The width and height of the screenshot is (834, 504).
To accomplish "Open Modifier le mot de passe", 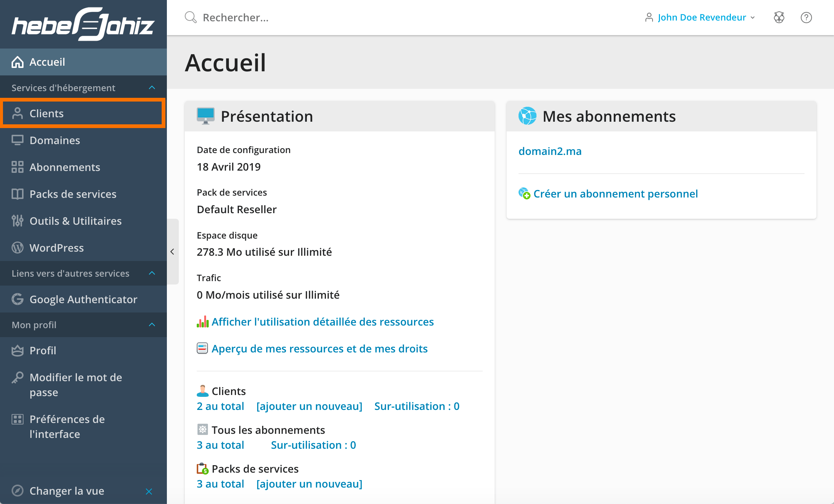I will tap(83, 385).
